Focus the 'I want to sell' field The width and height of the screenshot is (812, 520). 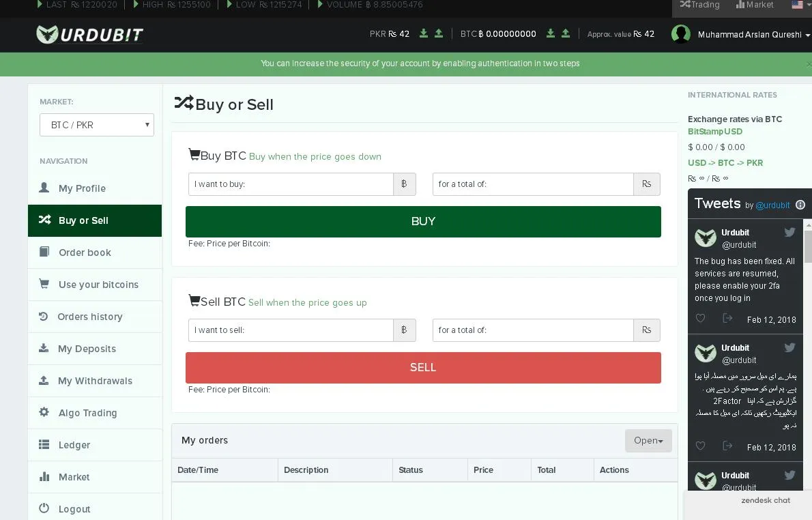[x=291, y=330]
